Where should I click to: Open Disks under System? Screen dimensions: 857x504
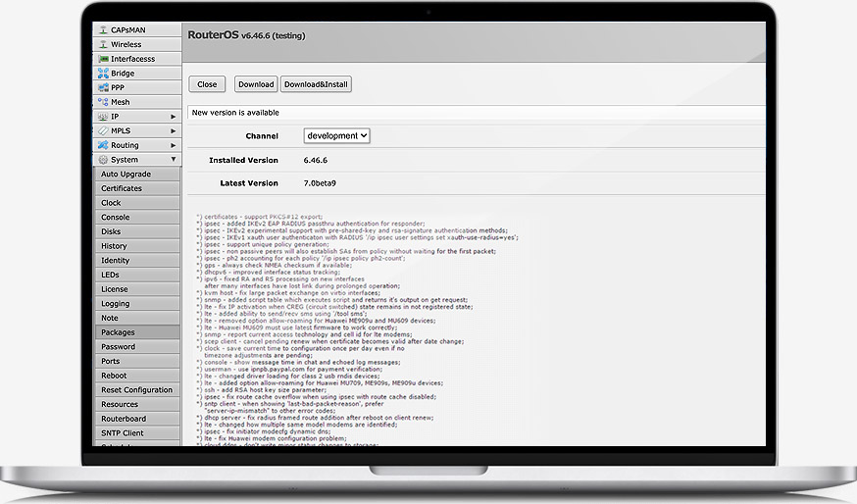137,231
